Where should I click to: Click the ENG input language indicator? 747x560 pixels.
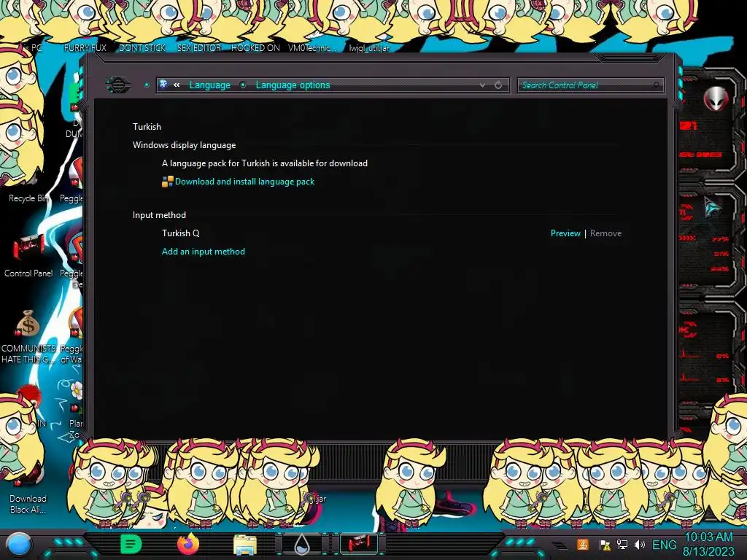click(664, 545)
